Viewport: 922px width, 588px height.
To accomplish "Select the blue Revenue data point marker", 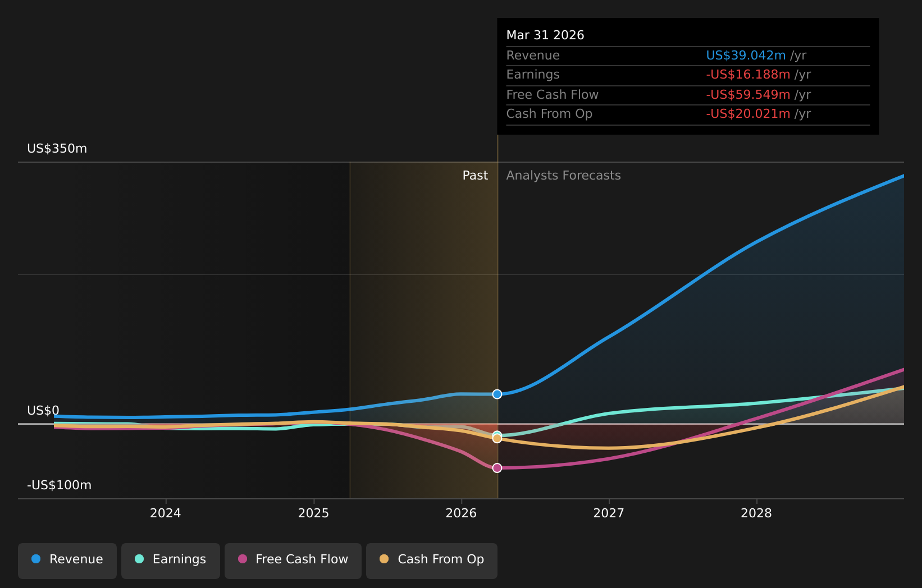I will [497, 394].
